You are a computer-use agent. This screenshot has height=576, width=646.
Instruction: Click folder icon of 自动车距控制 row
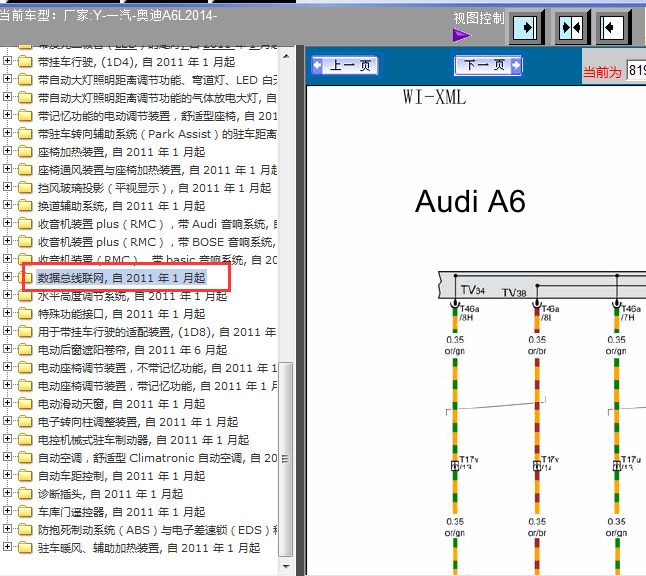25,476
